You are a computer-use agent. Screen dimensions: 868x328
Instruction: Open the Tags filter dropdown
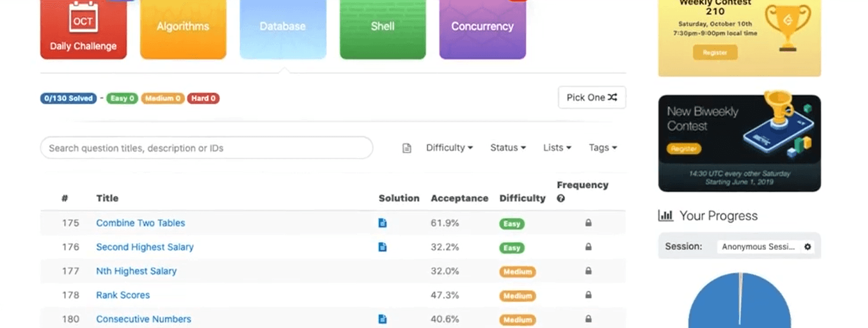[x=603, y=148]
